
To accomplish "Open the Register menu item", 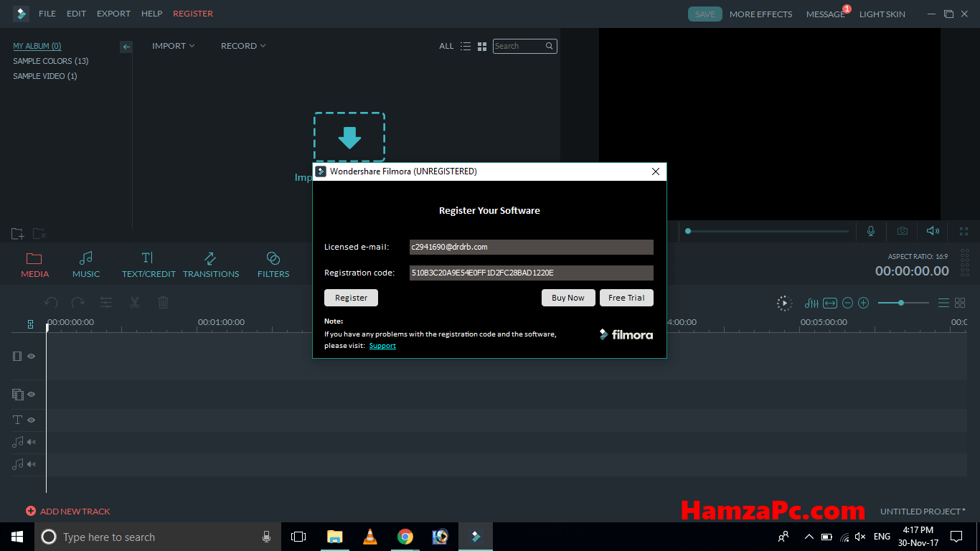I will pos(193,14).
